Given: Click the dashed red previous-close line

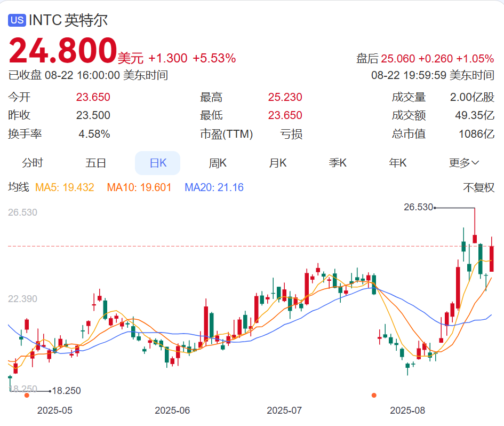Looking at the screenshot, I should (x=213, y=246).
